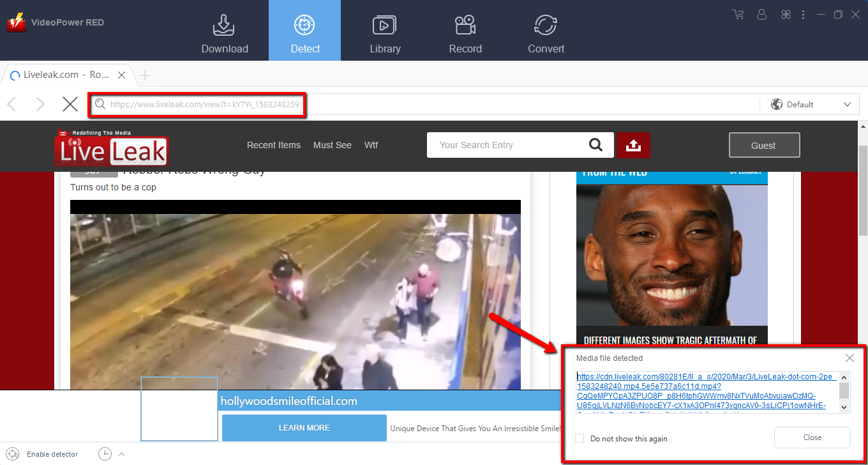Open the three-dot options menu
Viewport: 868px width, 465px height.
[x=803, y=13]
